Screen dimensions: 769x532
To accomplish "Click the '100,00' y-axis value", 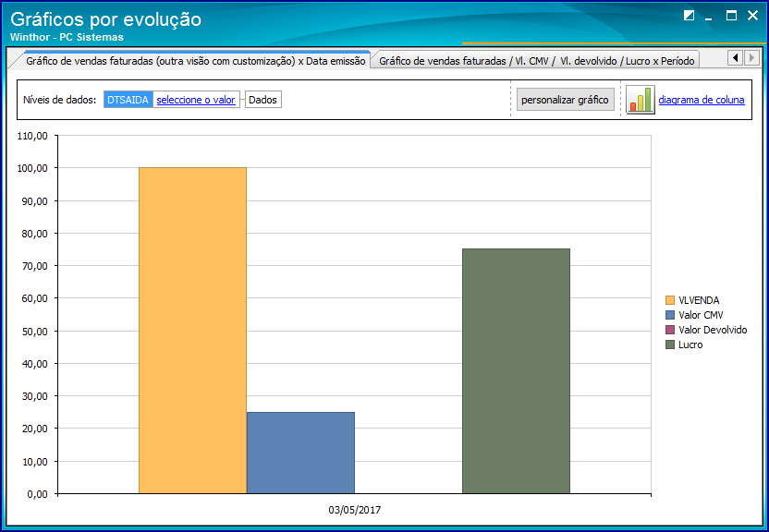I will pyautogui.click(x=32, y=168).
